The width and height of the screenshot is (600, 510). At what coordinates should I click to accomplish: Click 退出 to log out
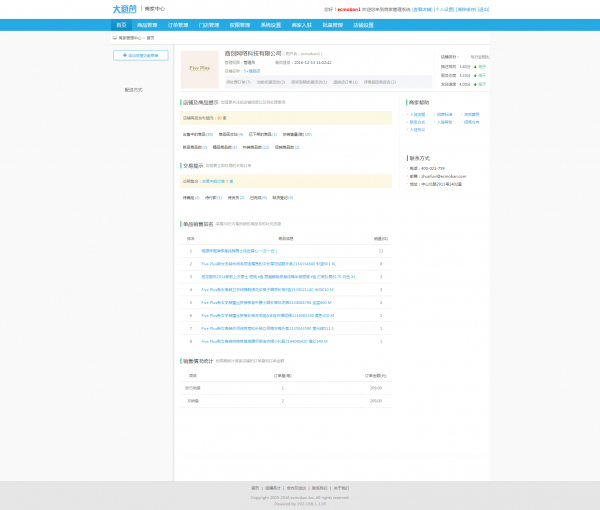[x=484, y=9]
